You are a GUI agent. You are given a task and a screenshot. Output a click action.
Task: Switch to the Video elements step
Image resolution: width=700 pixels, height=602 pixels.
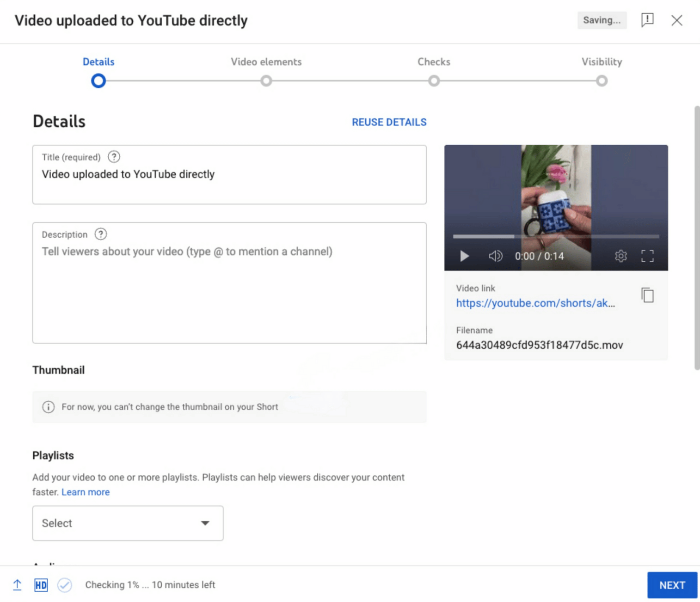click(x=266, y=81)
